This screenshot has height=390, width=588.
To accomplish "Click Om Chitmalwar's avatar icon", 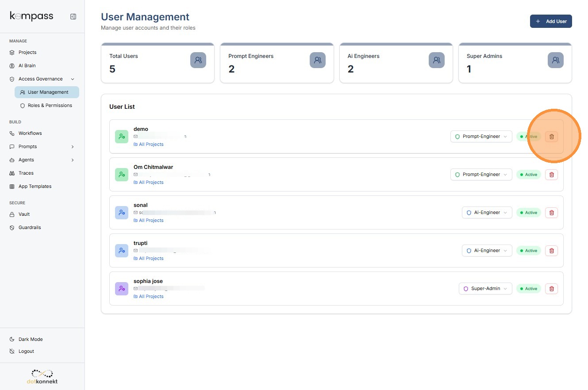I will pyautogui.click(x=122, y=175).
